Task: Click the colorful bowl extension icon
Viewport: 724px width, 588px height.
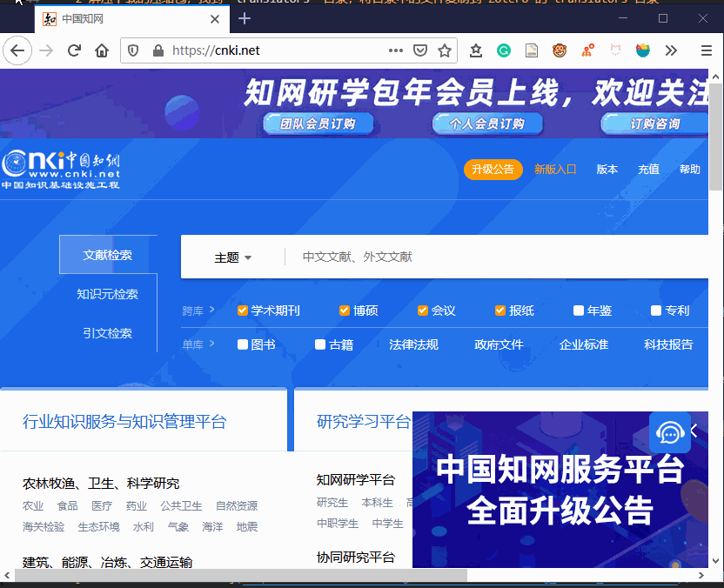Action: coord(643,50)
